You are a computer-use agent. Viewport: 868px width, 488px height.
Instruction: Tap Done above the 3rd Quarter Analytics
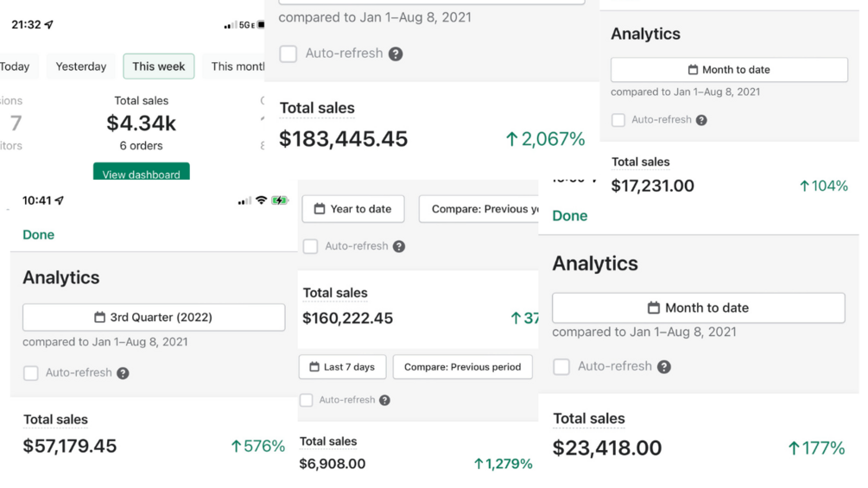(x=39, y=235)
